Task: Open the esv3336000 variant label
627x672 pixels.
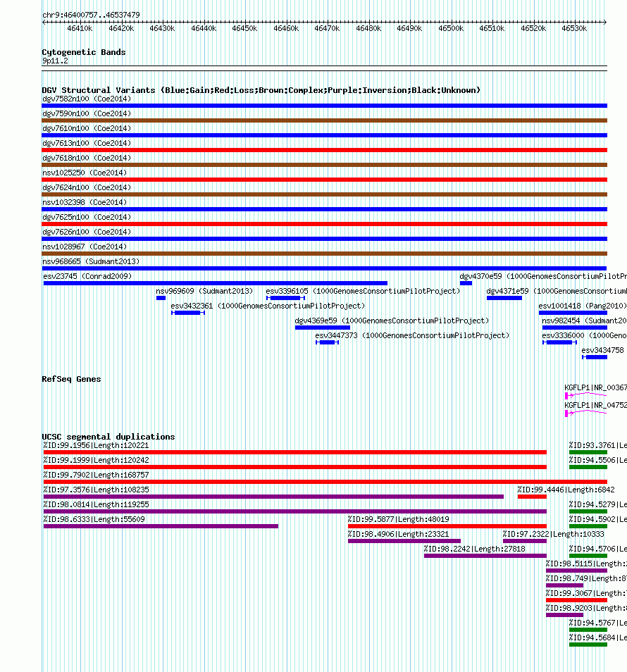Action: [x=584, y=335]
